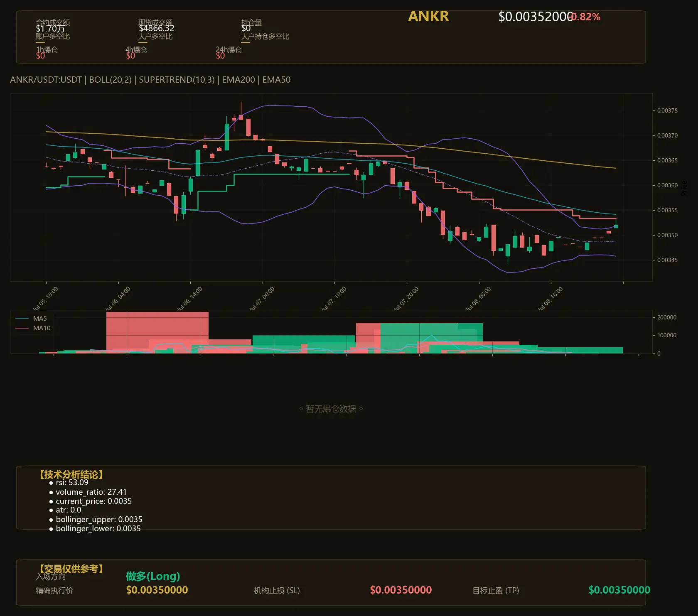The width and height of the screenshot is (698, 616).
Task: Click the 4h爆仓 label
Action: [137, 50]
